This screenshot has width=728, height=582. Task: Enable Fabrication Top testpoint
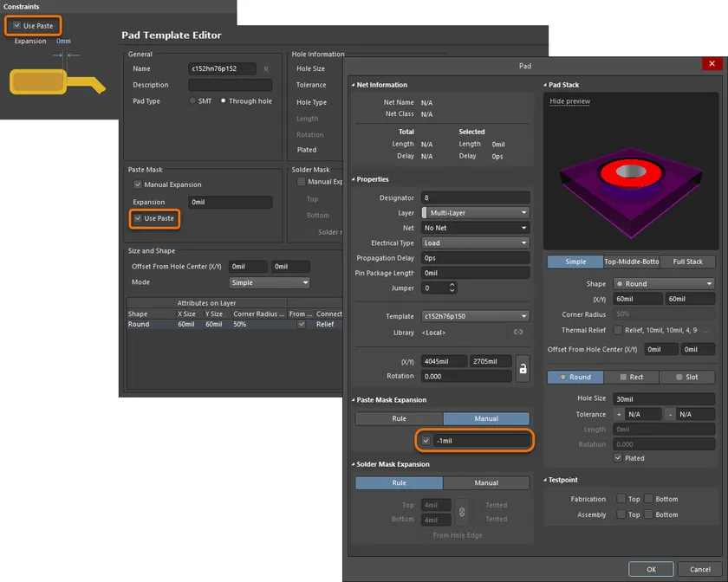[x=621, y=499]
